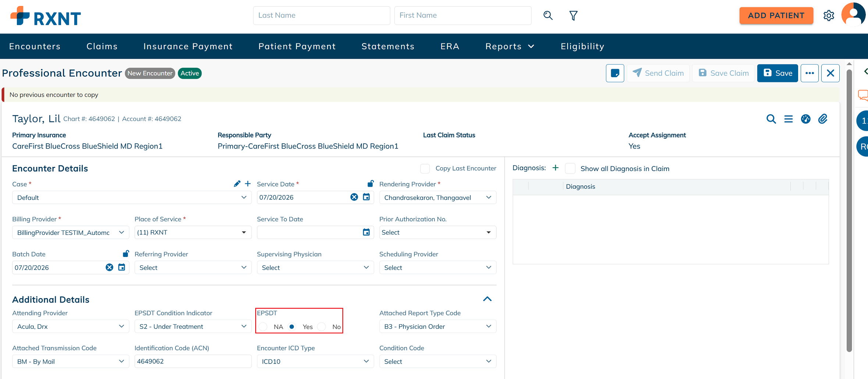
Task: Open the Referring Provider dropdown
Action: (193, 268)
